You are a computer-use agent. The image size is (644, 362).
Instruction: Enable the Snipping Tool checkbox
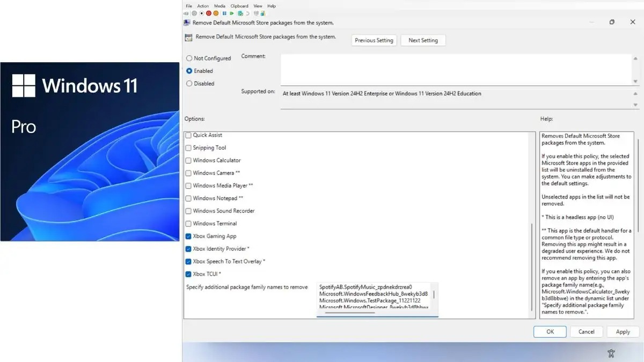click(188, 148)
